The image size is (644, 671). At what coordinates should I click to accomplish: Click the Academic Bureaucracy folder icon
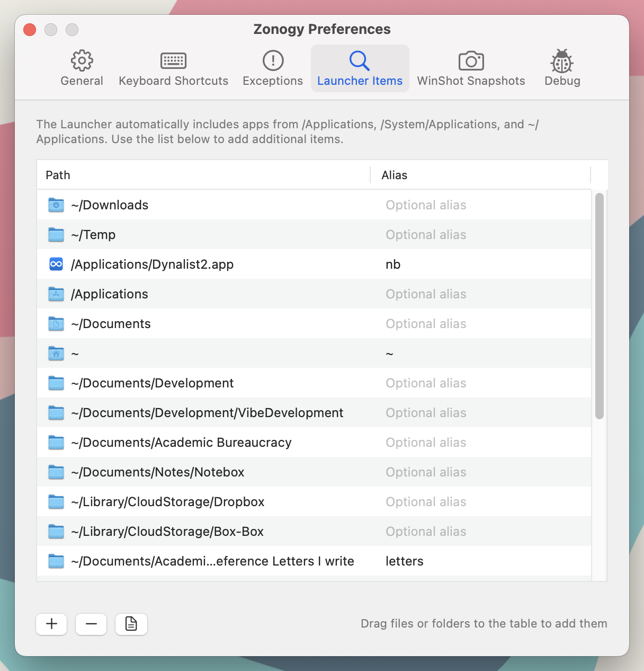coord(56,442)
